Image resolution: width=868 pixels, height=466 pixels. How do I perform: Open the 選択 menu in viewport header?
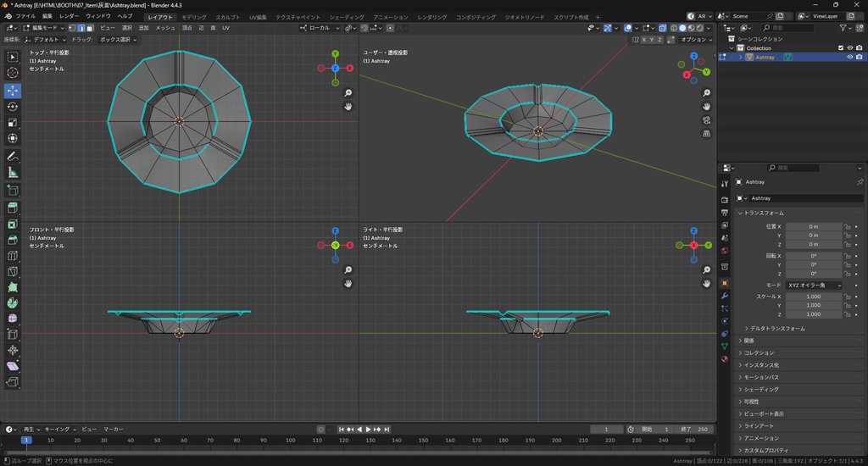tap(127, 28)
